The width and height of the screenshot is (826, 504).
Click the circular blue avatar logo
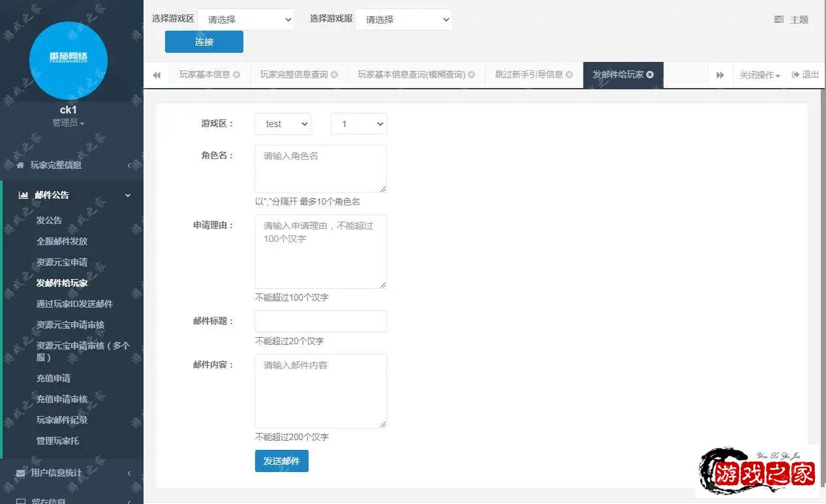69,61
